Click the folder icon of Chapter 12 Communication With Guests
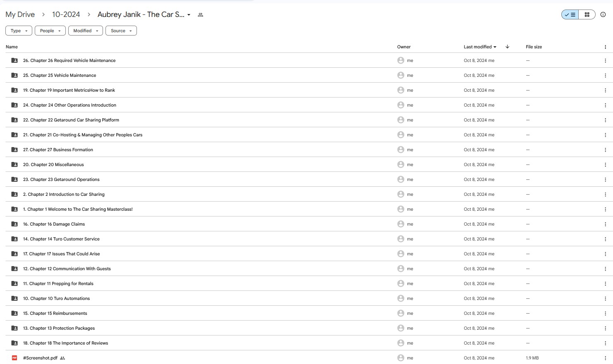 (x=14, y=269)
